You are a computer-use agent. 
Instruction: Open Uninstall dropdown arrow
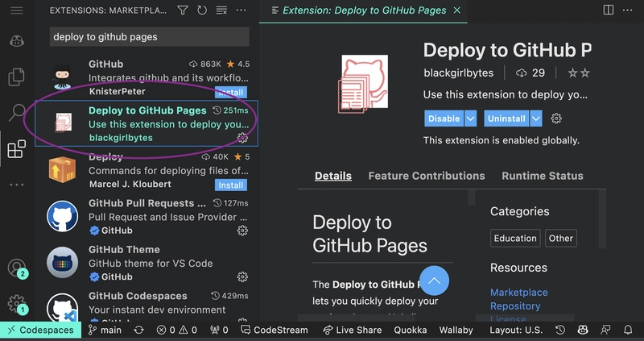coord(536,119)
